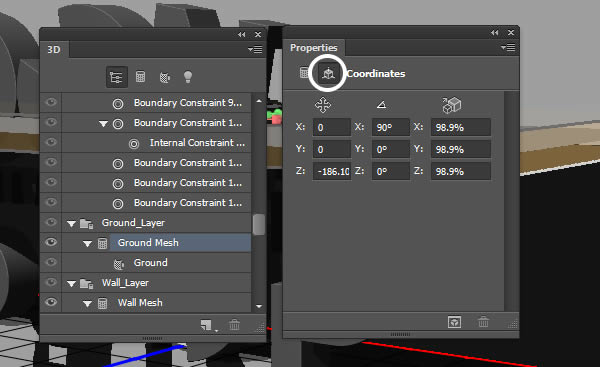Click the Z rotation field
600x367 pixels.
coord(390,171)
